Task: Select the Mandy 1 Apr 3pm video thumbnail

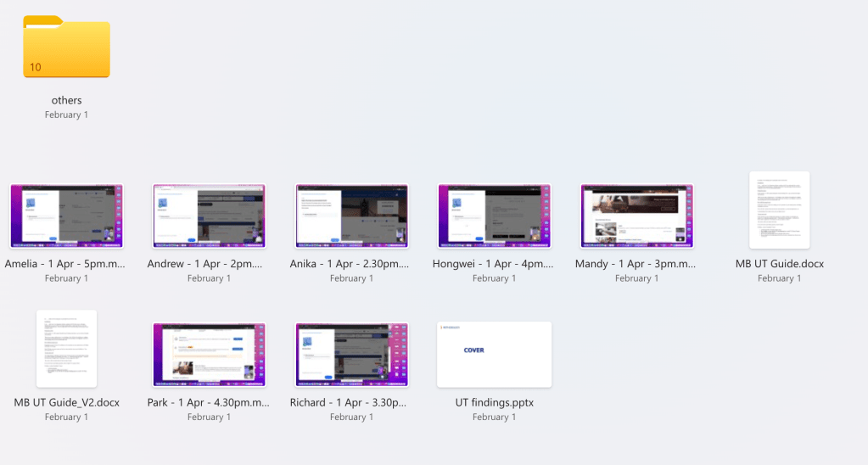Action: pyautogui.click(x=636, y=216)
